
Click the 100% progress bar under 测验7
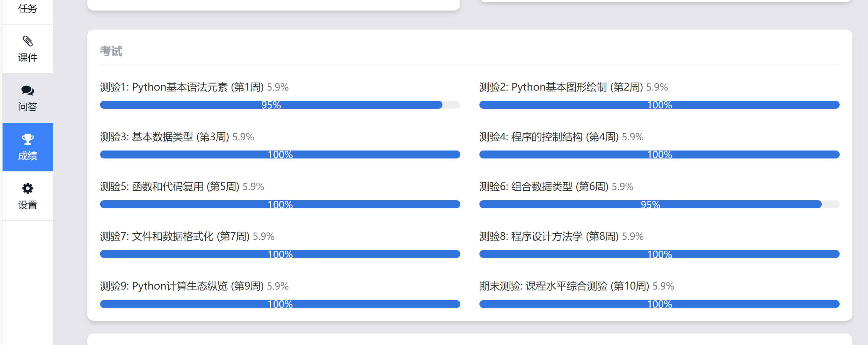[280, 254]
